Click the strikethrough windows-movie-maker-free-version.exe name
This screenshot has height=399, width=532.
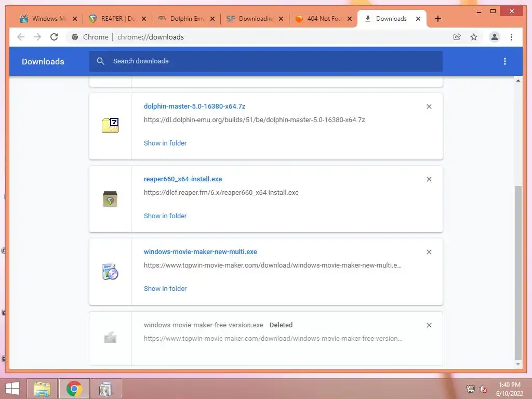tap(204, 325)
